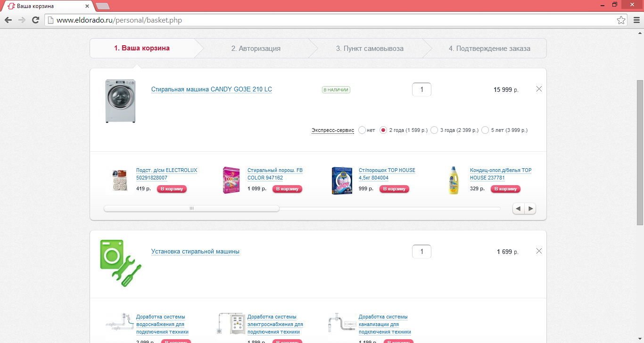The height and width of the screenshot is (343, 644).
Task: Go to step 2. Авторизация
Action: coord(256,48)
